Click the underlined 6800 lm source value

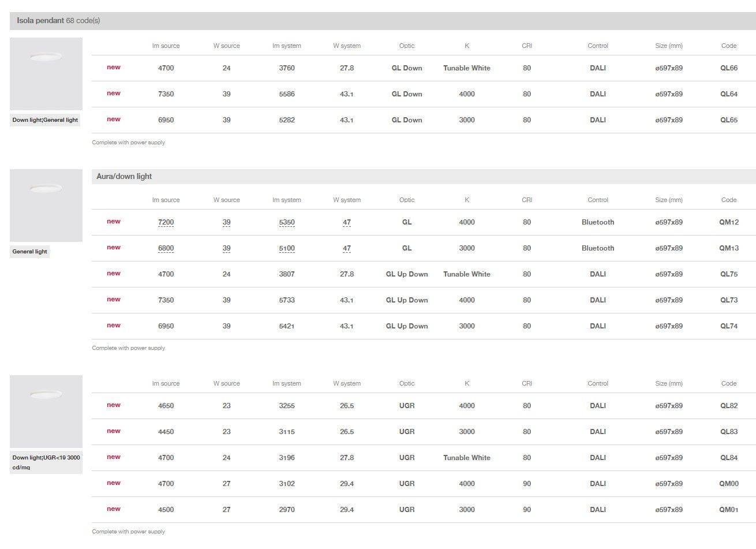pos(166,248)
